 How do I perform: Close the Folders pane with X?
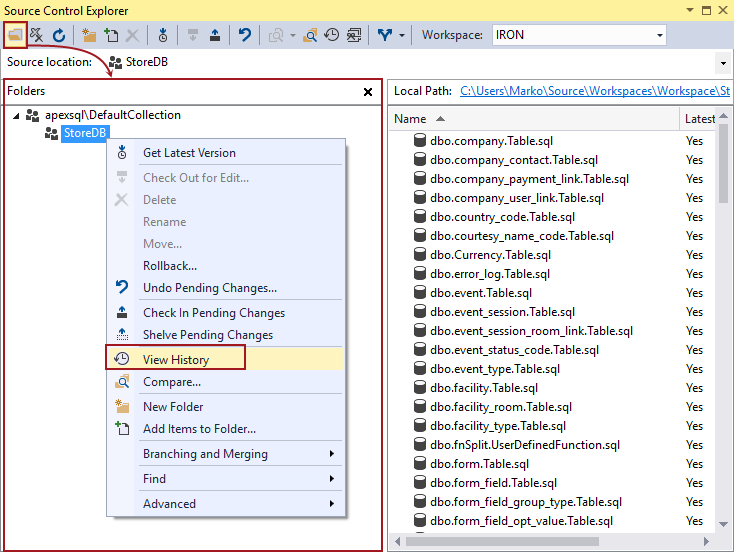(367, 92)
